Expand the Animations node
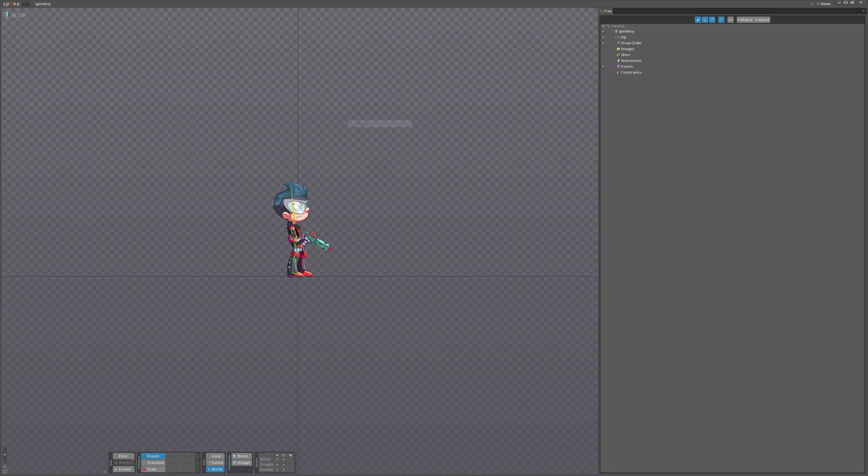The image size is (868, 476). (615, 61)
